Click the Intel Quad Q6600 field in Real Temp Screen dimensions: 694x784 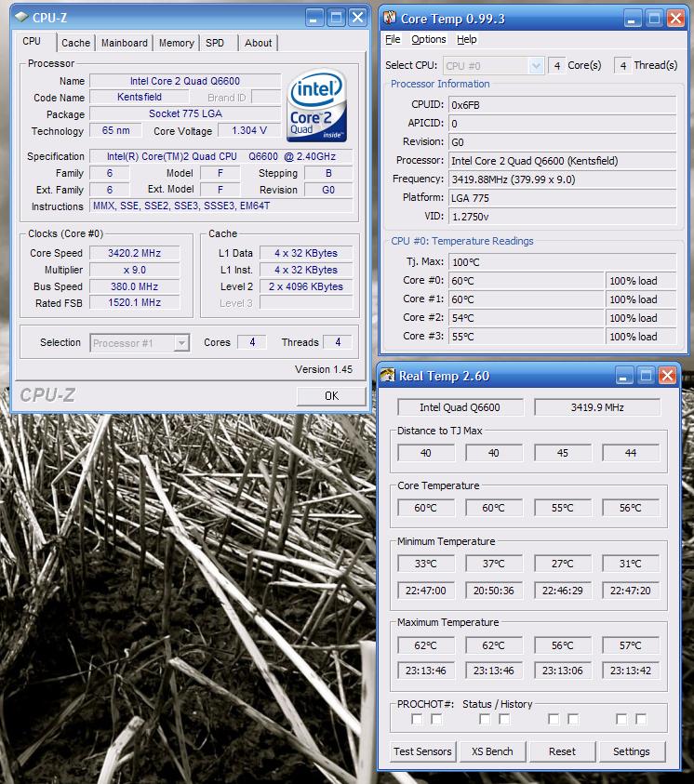pyautogui.click(x=460, y=407)
